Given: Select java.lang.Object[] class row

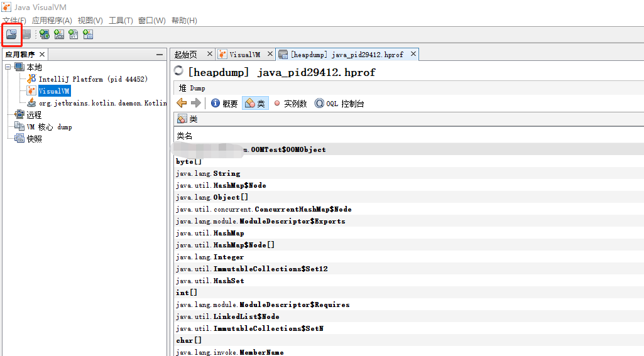Looking at the screenshot, I should tap(408, 197).
